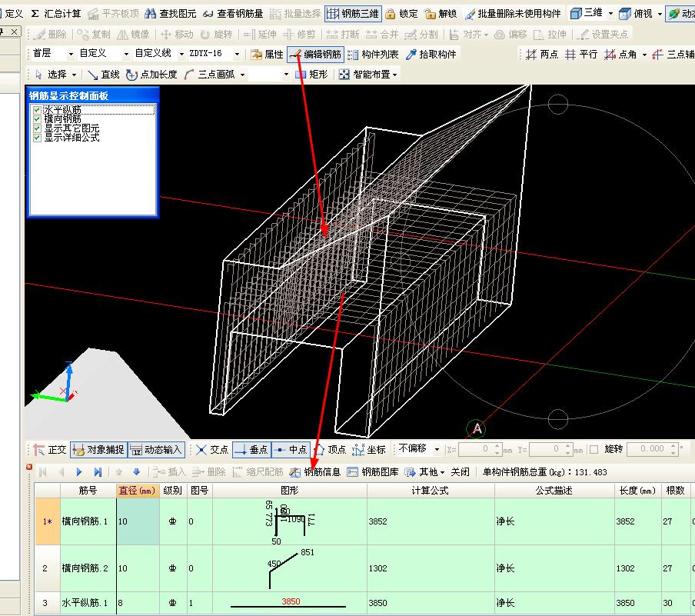695x616 pixels.
Task: Activate the 选择 pointer tool
Action: (52, 74)
